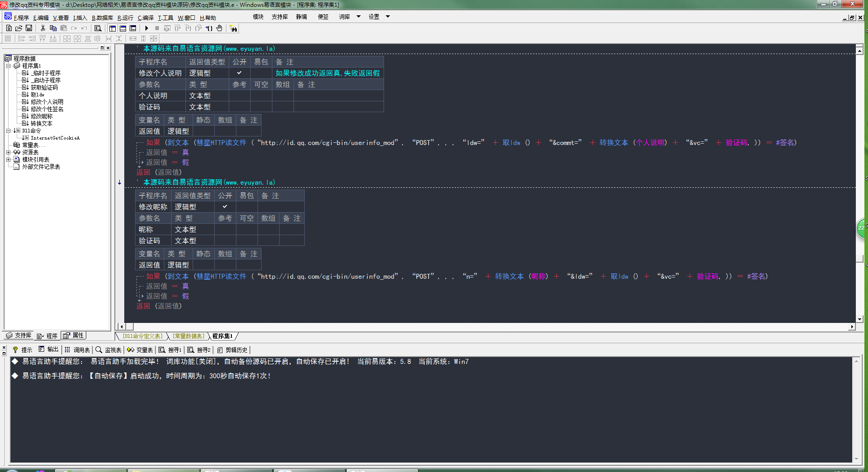The width and height of the screenshot is (868, 472).
Task: Click the run-to-cursor braces icon
Action: tap(209, 28)
